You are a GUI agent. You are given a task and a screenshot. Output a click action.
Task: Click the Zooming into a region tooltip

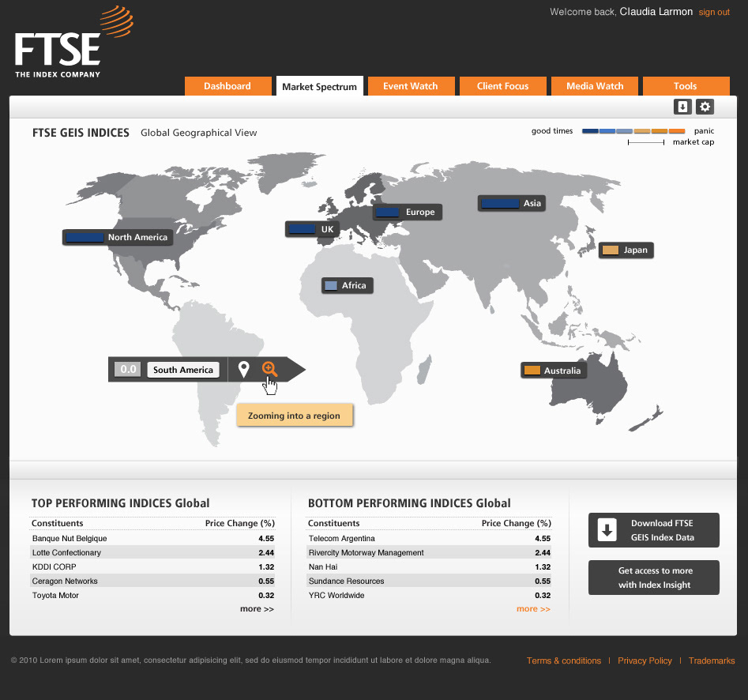[295, 415]
